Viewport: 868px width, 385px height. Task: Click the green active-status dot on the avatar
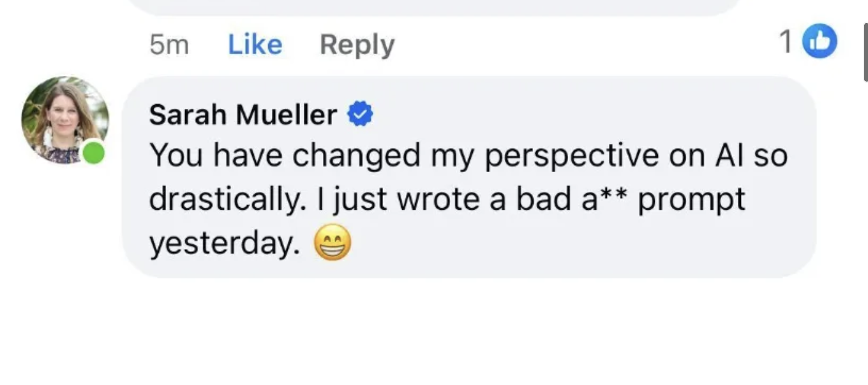coord(93,153)
